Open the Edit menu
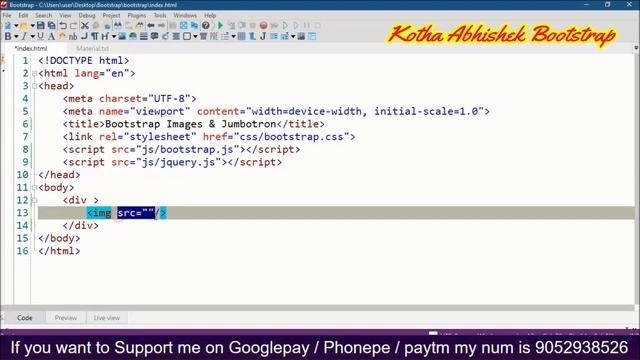The image size is (640, 360). pyautogui.click(x=23, y=16)
